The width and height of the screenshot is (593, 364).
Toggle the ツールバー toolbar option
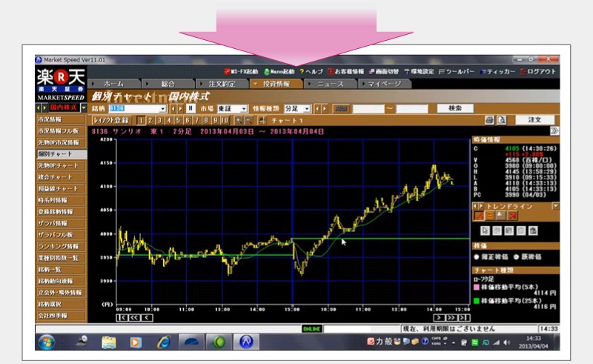[457, 71]
